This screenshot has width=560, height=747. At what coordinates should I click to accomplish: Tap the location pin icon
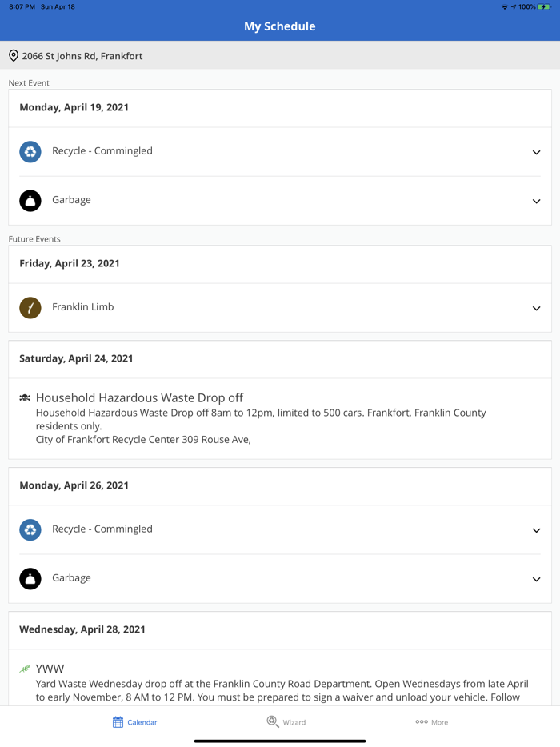coord(14,56)
